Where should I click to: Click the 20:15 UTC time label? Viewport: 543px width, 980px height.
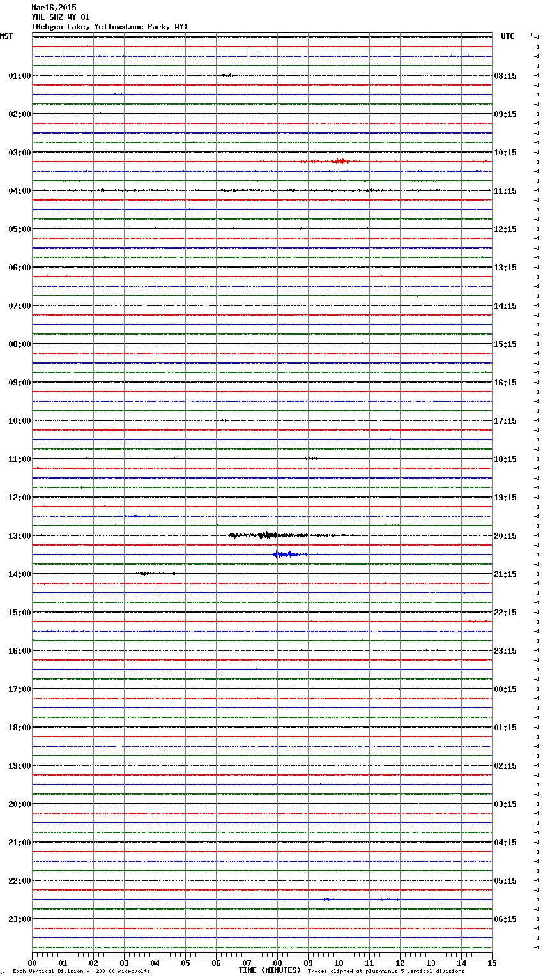(505, 536)
